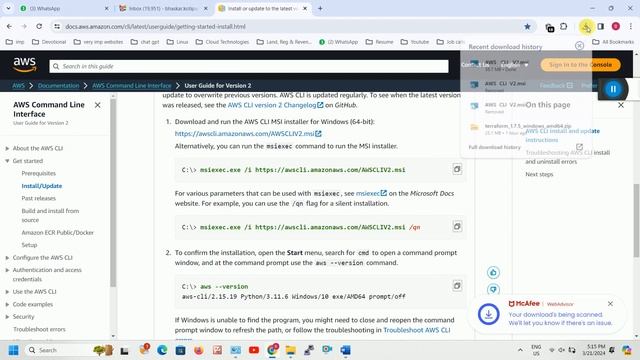Open the Chrome profile avatar

[616, 27]
